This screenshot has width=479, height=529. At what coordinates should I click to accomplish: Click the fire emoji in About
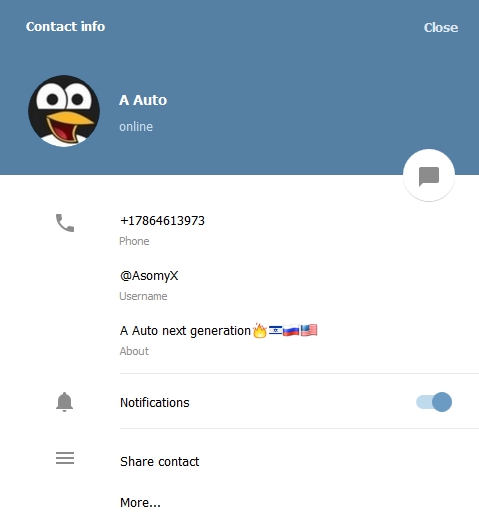point(260,331)
